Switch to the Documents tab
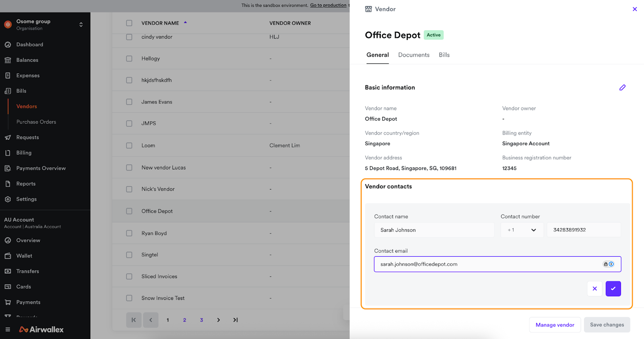 click(414, 55)
